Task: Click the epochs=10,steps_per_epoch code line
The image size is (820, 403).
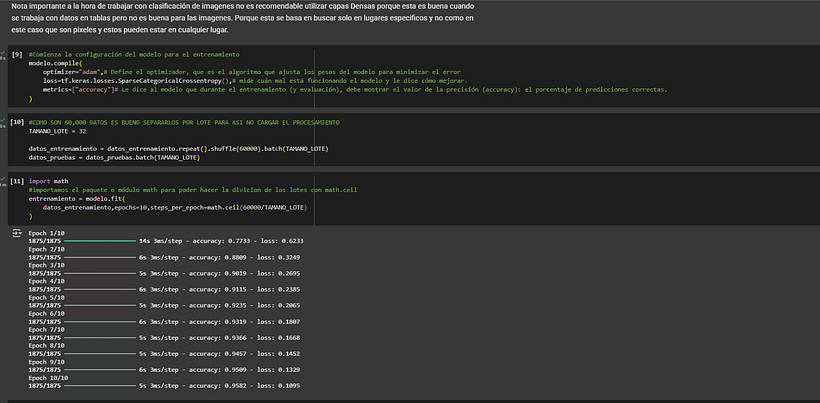Action: 175,208
